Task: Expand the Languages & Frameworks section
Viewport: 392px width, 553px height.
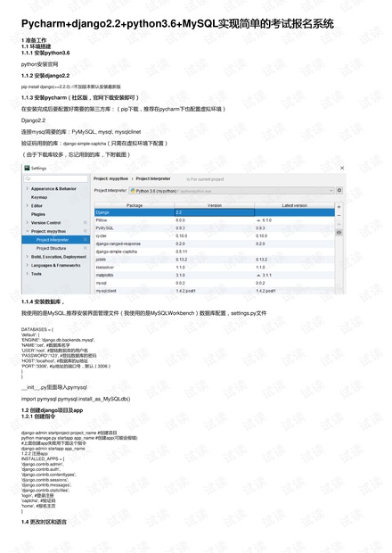Action: pyautogui.click(x=27, y=265)
